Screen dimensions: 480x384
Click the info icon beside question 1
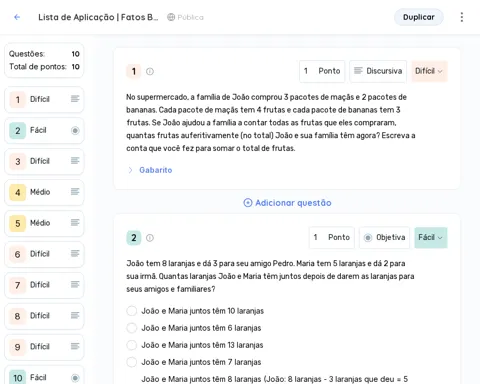tap(150, 71)
